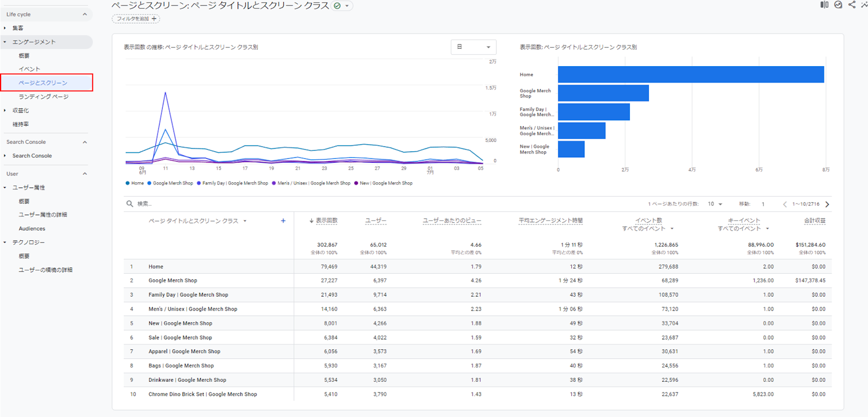Screen dimensions: 868x417
Task: Open the Audiences report
Action: click(x=32, y=229)
